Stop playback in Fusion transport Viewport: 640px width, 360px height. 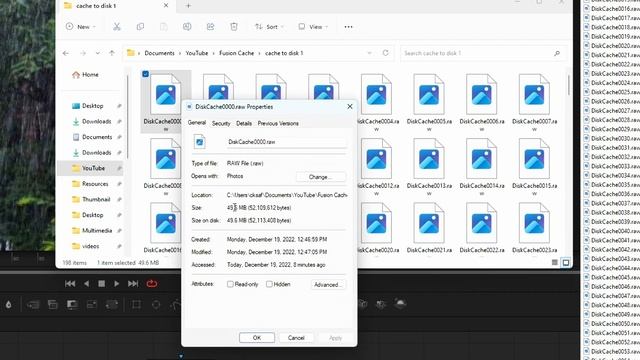tap(101, 284)
